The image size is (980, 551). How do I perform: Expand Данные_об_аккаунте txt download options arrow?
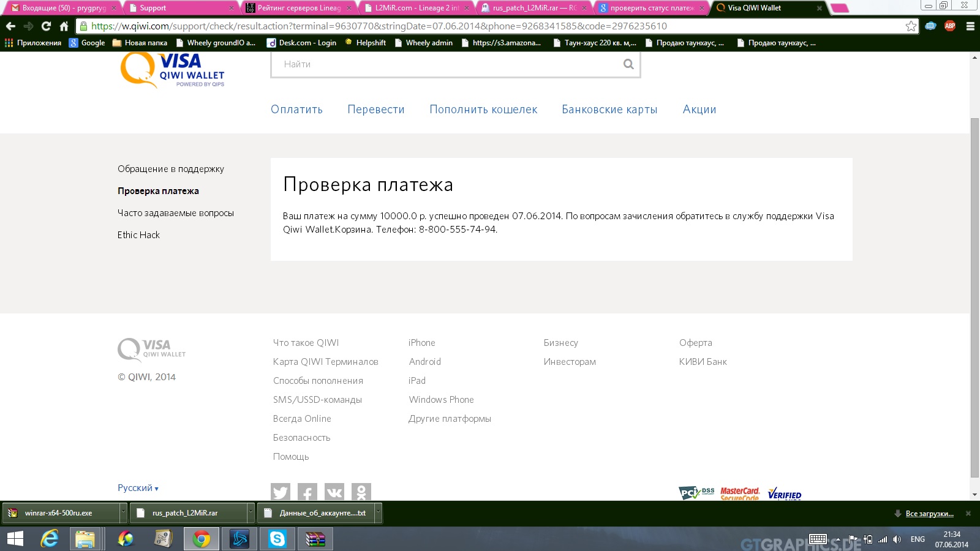coord(378,512)
